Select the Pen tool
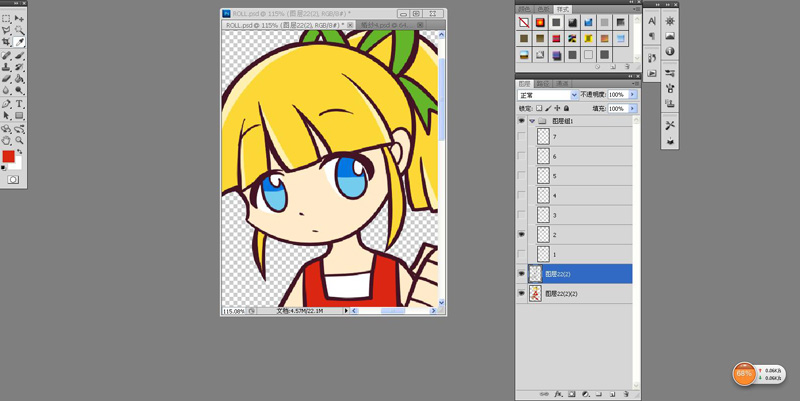Screen dimensions: 800x401 point(6,104)
